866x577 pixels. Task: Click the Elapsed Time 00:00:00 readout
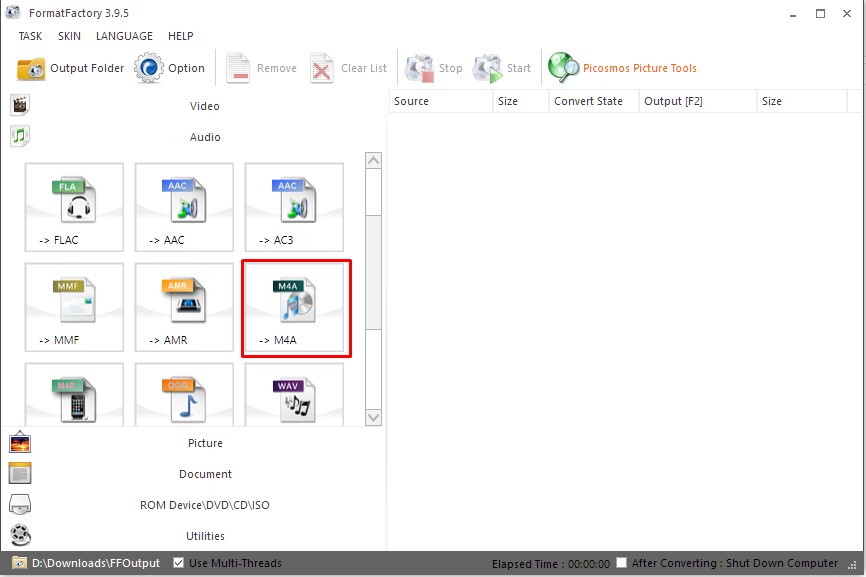point(551,564)
